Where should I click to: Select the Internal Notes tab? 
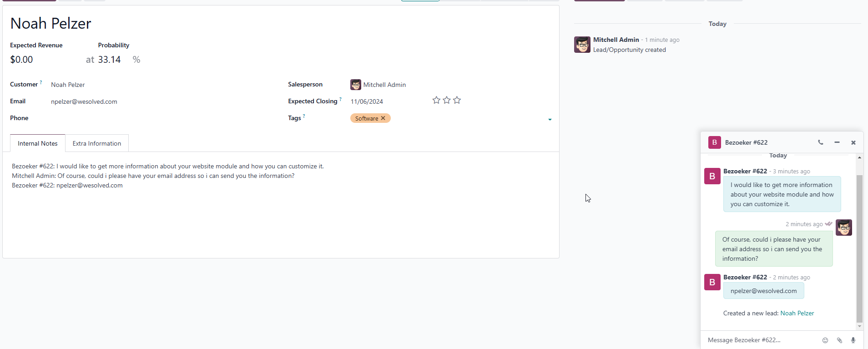38,143
